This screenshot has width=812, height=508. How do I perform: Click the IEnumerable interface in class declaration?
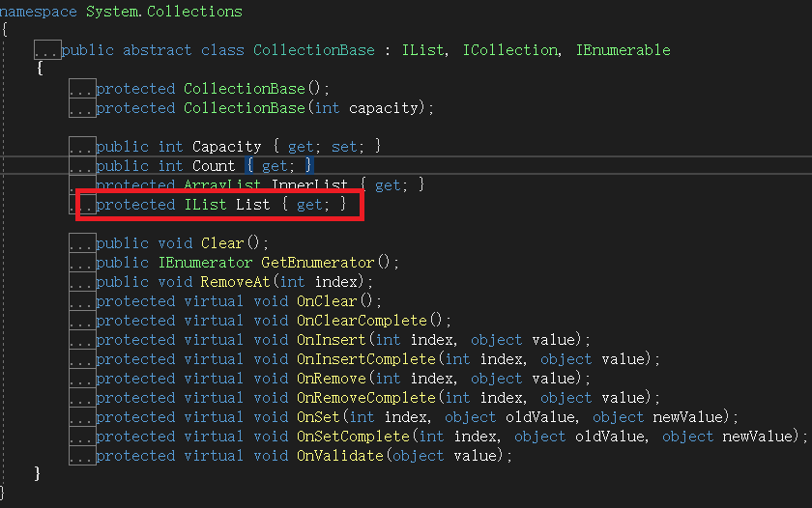coord(623,50)
